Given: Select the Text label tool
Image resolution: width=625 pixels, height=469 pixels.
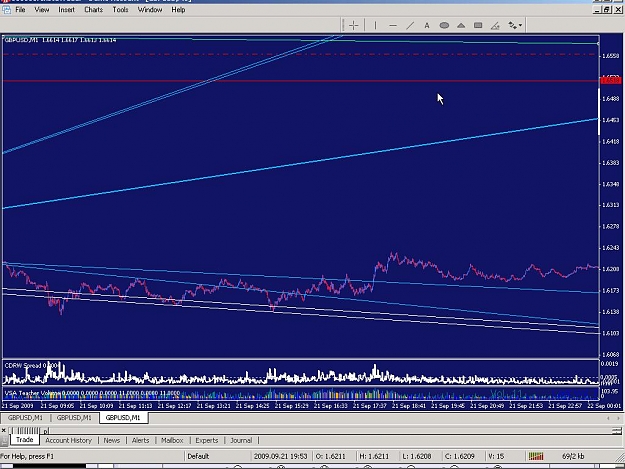Looking at the screenshot, I should coord(427,26).
